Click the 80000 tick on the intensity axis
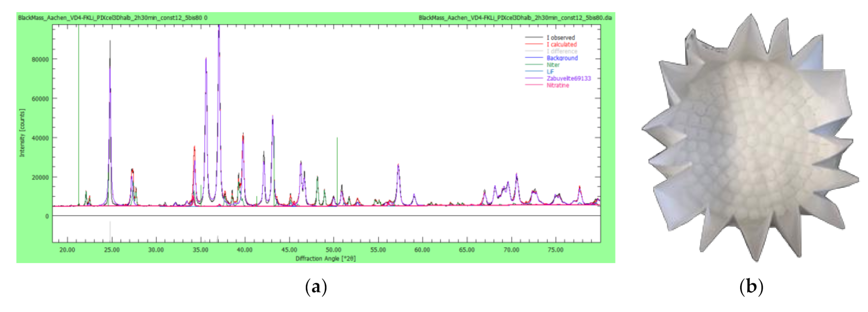 coord(40,60)
